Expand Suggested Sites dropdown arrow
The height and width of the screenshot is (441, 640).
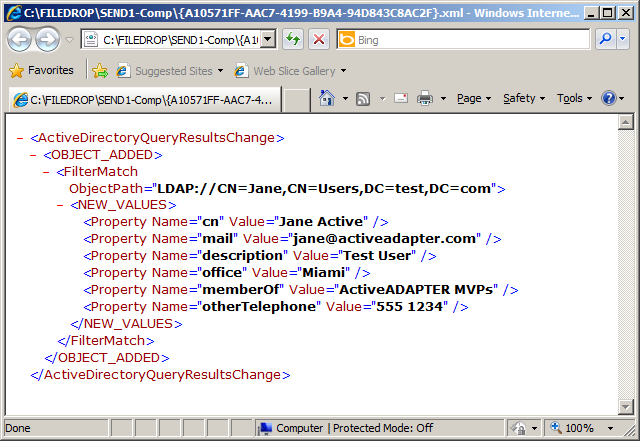coord(220,71)
